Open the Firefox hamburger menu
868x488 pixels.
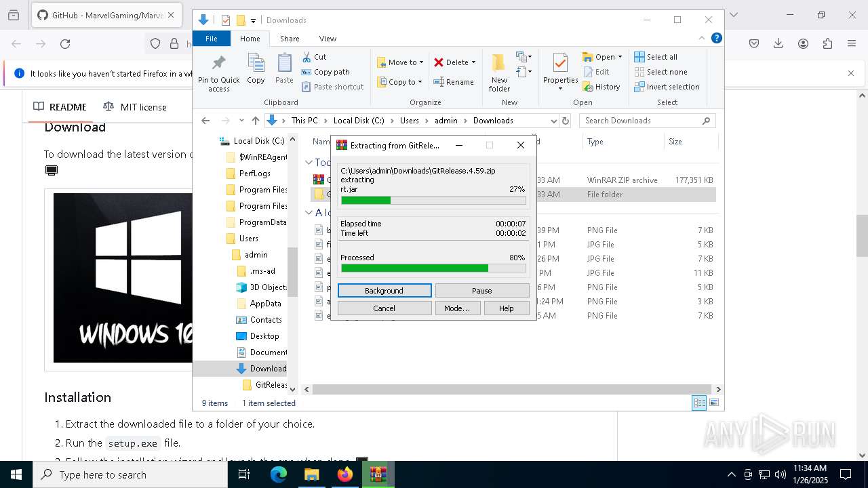[852, 44]
